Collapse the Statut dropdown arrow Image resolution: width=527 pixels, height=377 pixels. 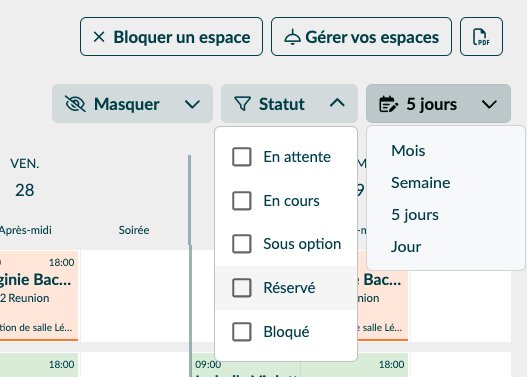click(337, 103)
